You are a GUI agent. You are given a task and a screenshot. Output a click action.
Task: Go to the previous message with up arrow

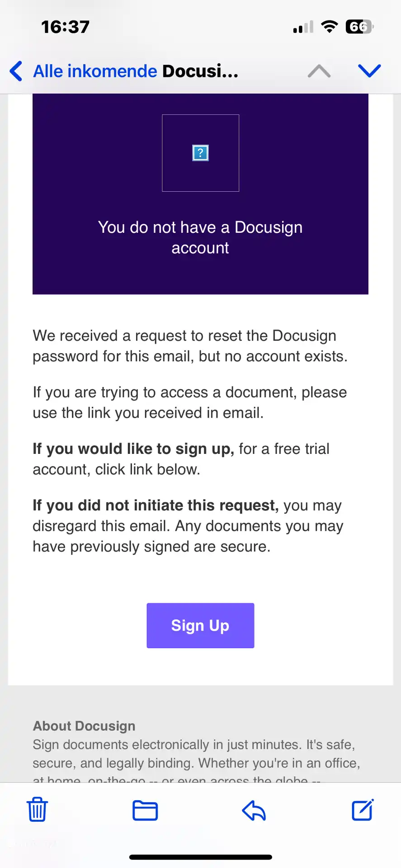click(319, 71)
